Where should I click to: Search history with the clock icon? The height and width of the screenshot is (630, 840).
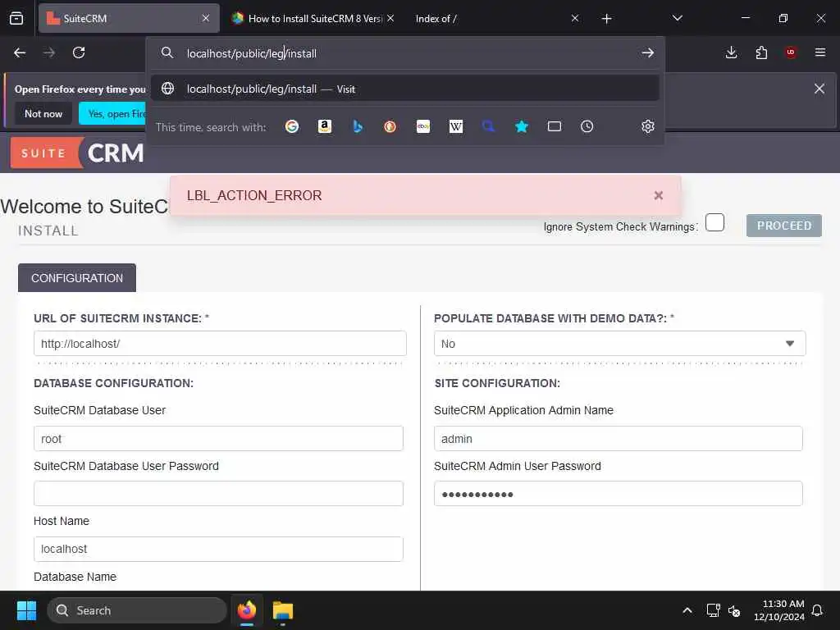click(x=587, y=126)
